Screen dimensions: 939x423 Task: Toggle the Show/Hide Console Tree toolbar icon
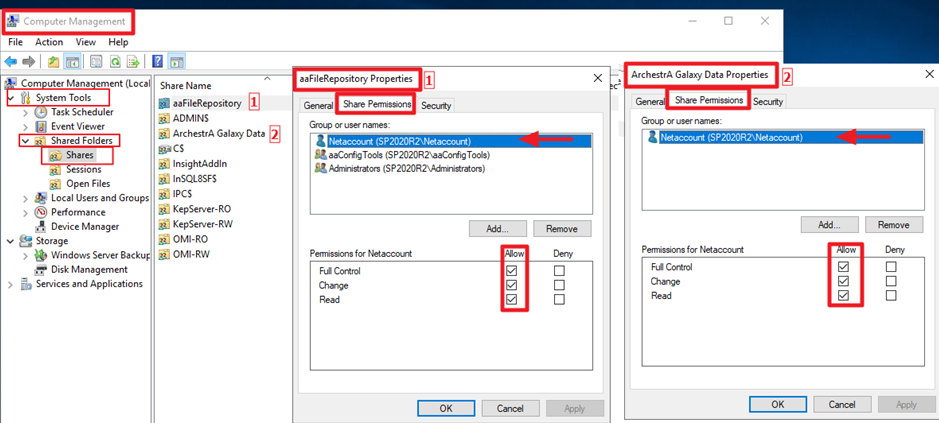pyautogui.click(x=72, y=61)
